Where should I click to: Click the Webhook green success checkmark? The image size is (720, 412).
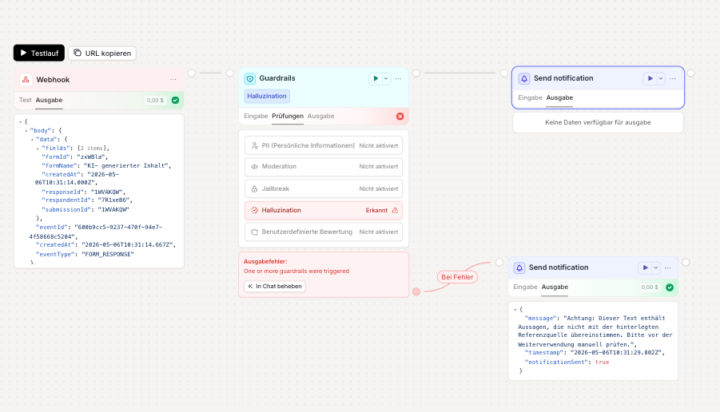point(175,100)
